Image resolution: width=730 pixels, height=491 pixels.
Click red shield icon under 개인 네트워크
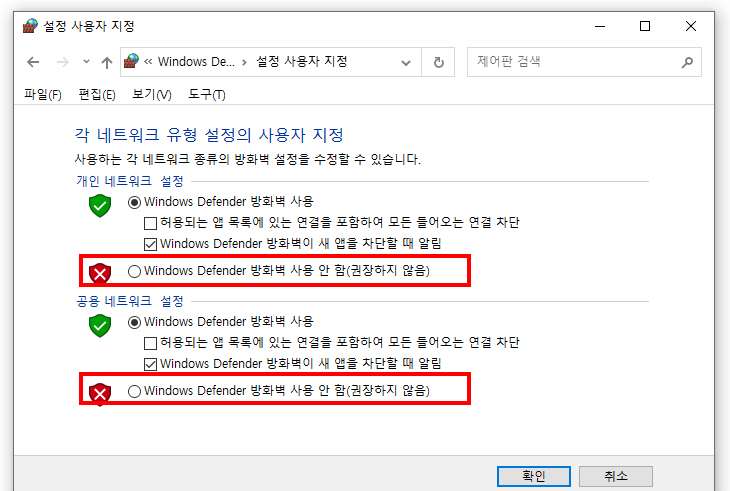point(100,273)
